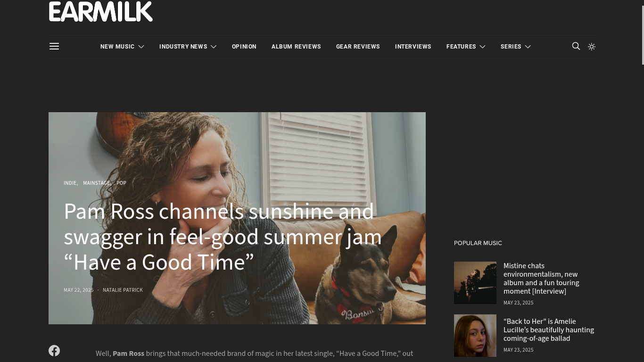644x362 pixels.
Task: Open the Interviews section
Action: tap(413, 47)
